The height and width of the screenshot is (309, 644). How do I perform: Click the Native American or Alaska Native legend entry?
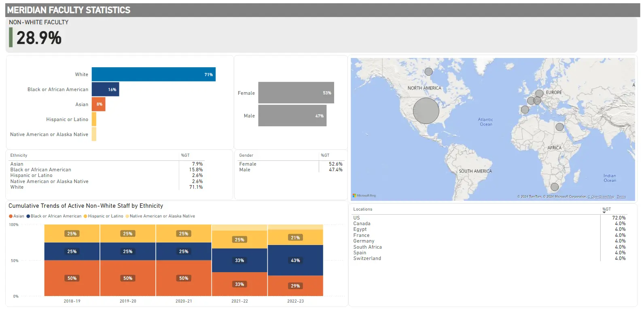click(160, 216)
